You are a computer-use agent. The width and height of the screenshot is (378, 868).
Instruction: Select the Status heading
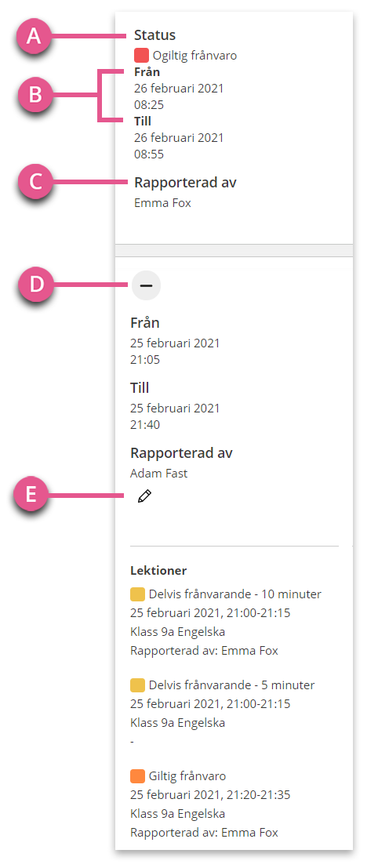click(155, 35)
